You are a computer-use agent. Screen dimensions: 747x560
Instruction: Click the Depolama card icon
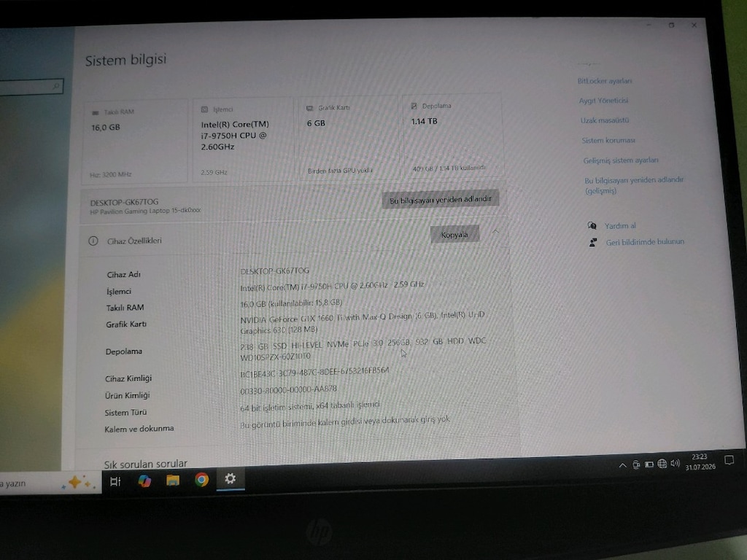[x=414, y=106]
